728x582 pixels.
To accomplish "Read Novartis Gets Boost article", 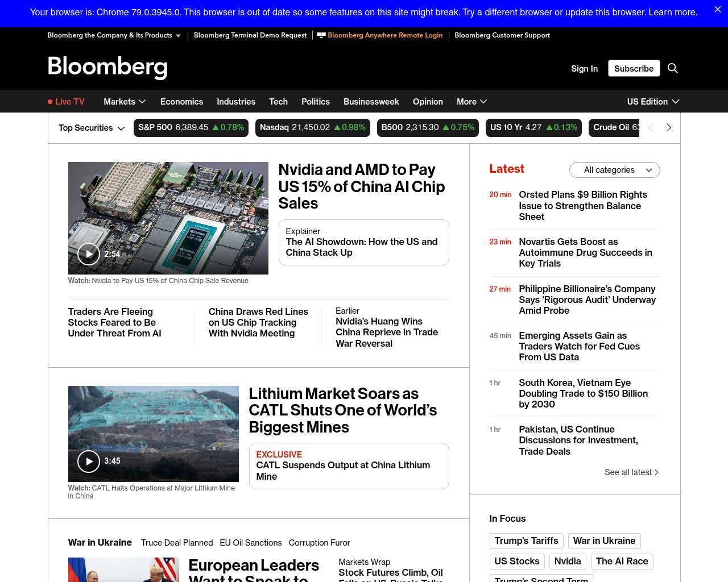I will [x=585, y=252].
